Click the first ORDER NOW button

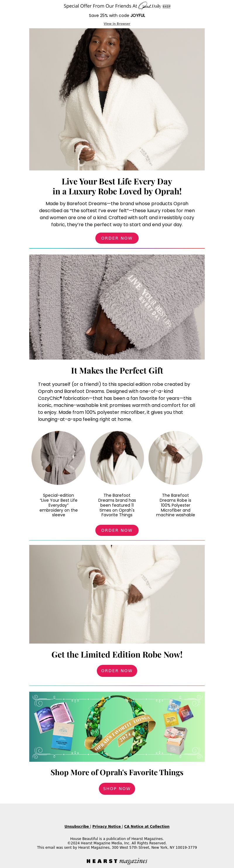[x=117, y=238]
